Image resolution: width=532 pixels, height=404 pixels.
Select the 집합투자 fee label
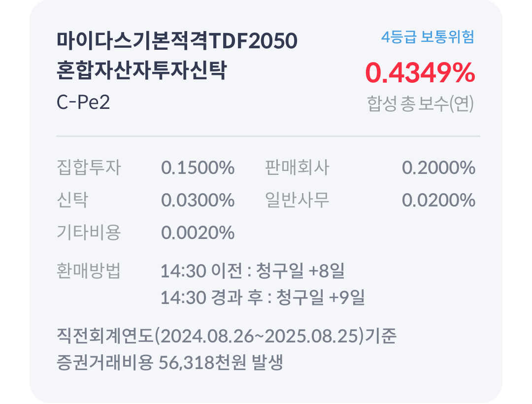(x=89, y=168)
